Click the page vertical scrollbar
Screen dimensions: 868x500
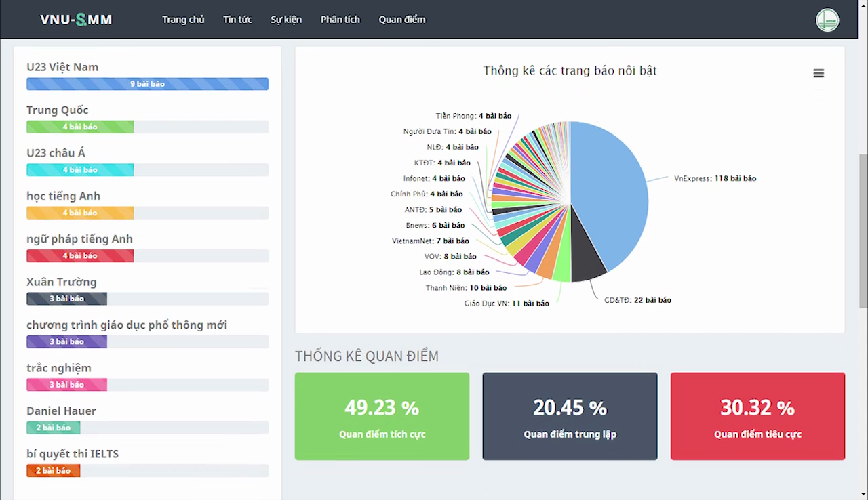863,230
